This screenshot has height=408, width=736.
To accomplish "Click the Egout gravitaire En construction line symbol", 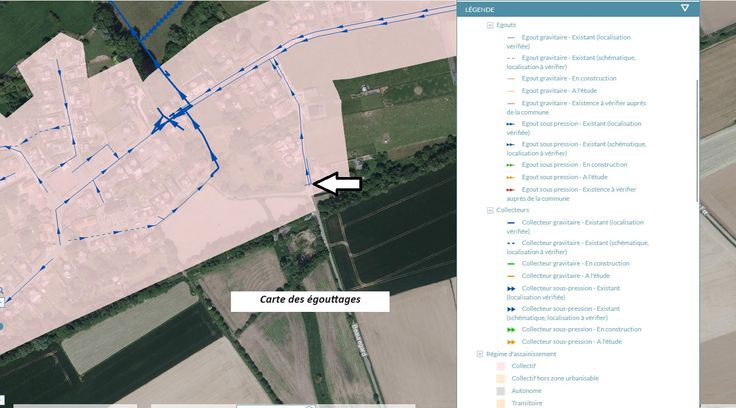I will tap(511, 78).
